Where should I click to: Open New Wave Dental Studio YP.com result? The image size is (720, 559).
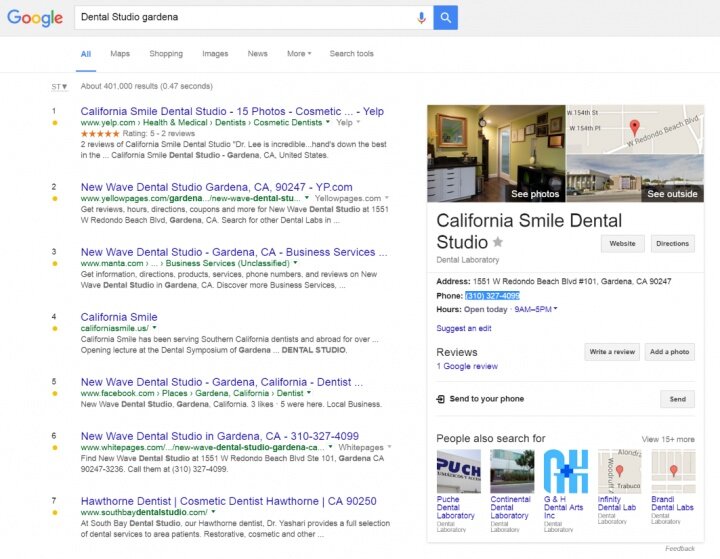(x=217, y=187)
